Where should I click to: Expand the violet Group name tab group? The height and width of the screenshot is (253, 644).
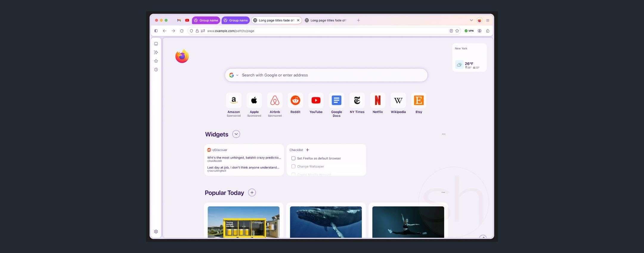[236, 20]
